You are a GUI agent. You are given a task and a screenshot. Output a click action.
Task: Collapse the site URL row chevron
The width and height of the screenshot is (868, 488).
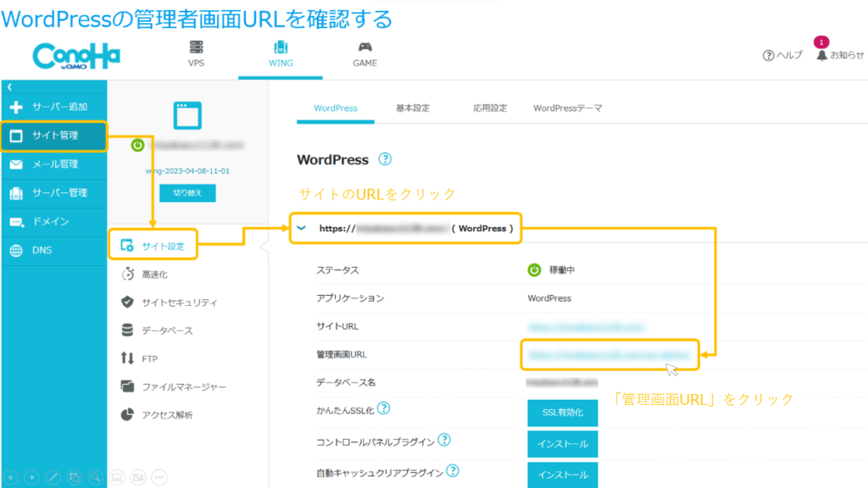[302, 228]
